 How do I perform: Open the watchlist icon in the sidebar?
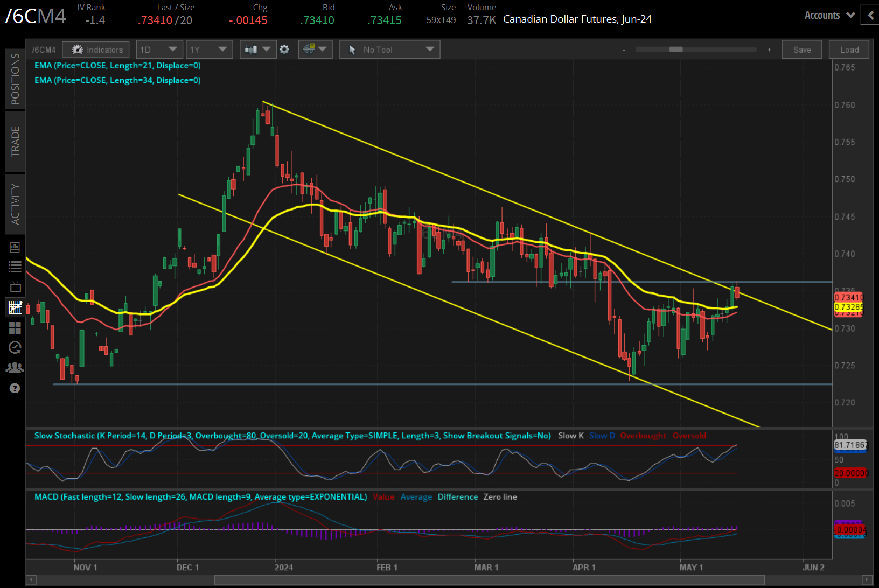click(x=15, y=266)
